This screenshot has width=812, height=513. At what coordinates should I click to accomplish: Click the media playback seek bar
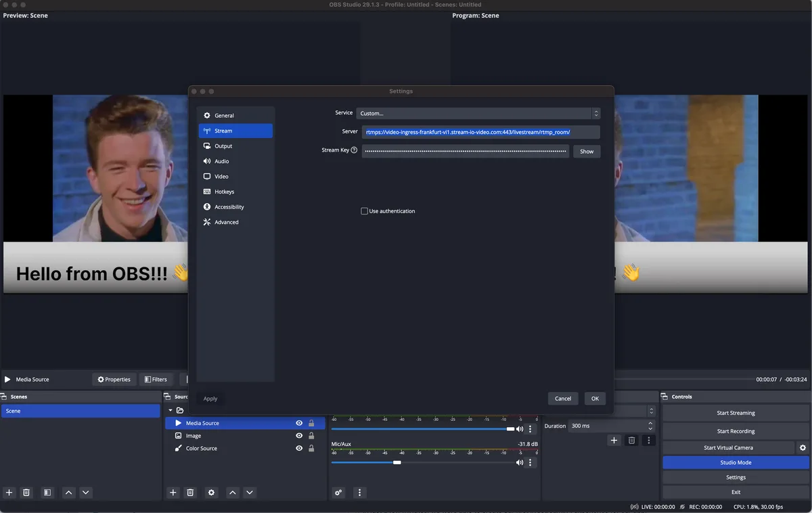pyautogui.click(x=682, y=379)
